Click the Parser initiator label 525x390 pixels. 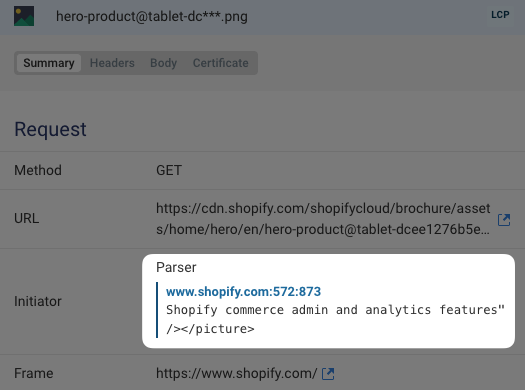176,267
